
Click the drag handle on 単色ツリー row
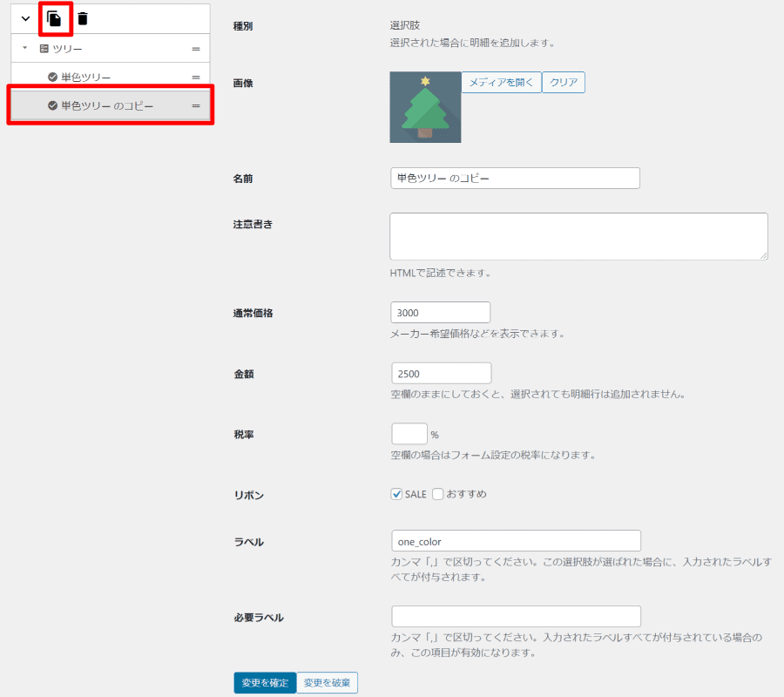click(196, 78)
